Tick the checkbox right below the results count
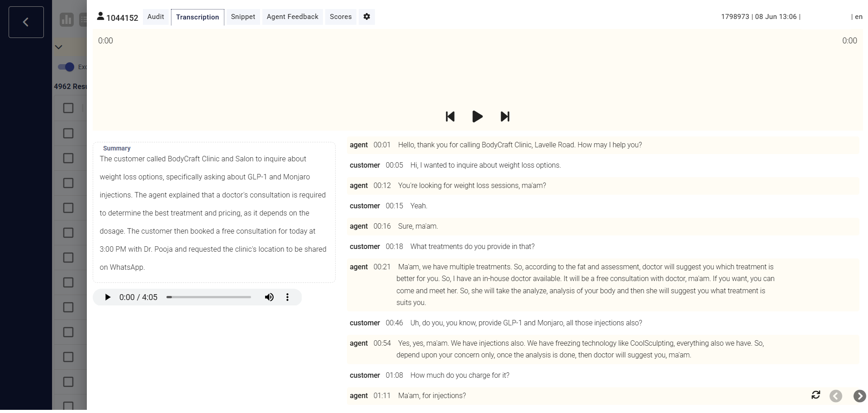 click(68, 108)
